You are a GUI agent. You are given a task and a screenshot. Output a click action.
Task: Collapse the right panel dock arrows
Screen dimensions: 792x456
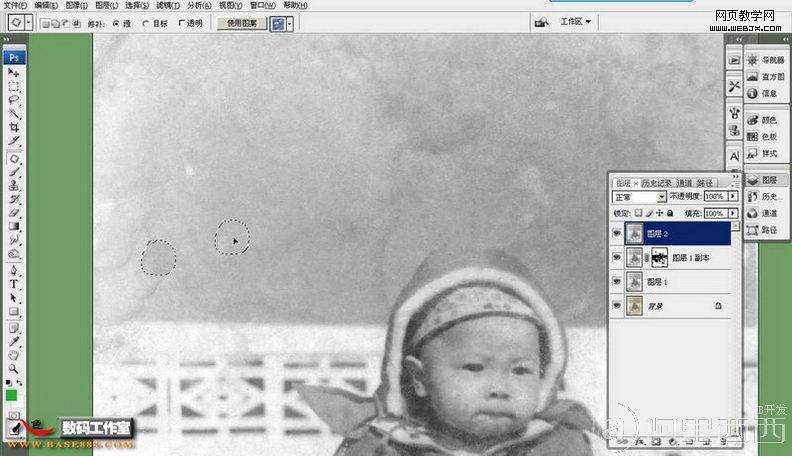(x=785, y=39)
